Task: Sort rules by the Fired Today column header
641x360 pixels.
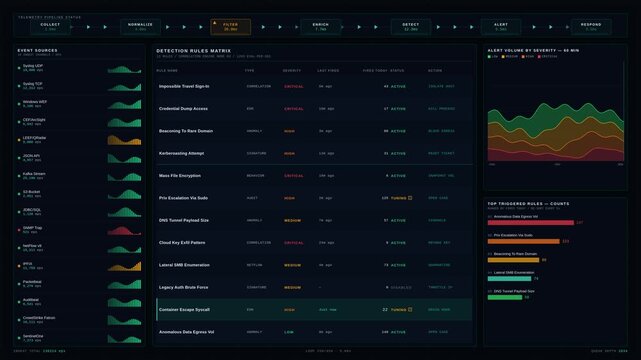Action: point(375,71)
